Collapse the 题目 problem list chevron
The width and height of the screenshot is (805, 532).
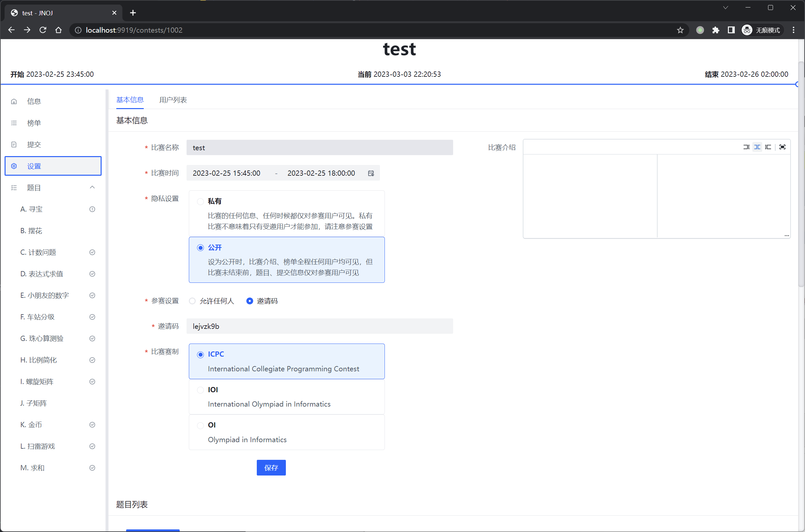(x=92, y=187)
